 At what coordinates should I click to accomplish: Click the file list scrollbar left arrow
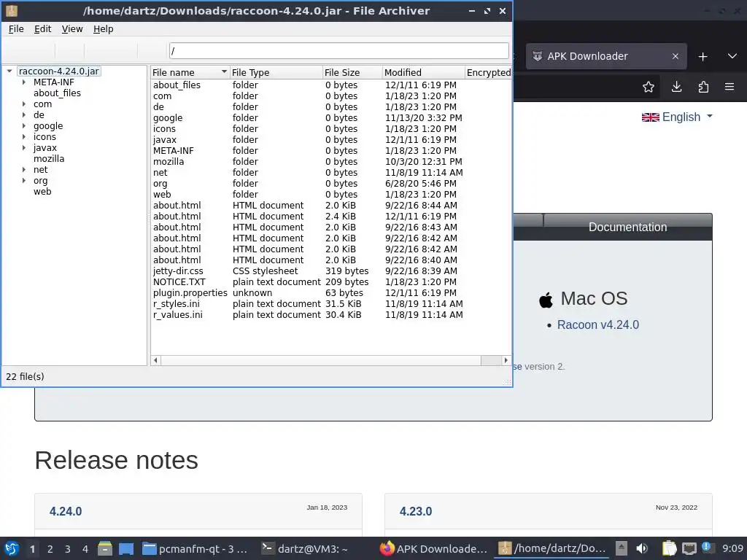(x=156, y=360)
